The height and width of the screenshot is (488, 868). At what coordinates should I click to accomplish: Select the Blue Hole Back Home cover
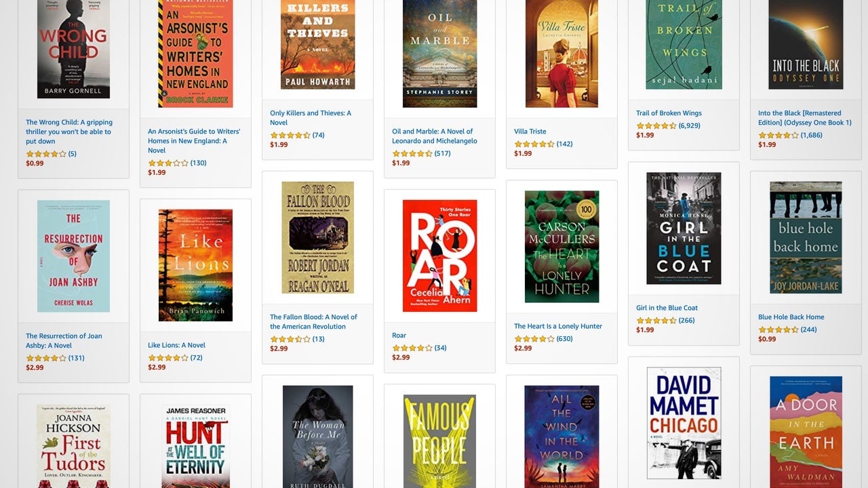[806, 237]
